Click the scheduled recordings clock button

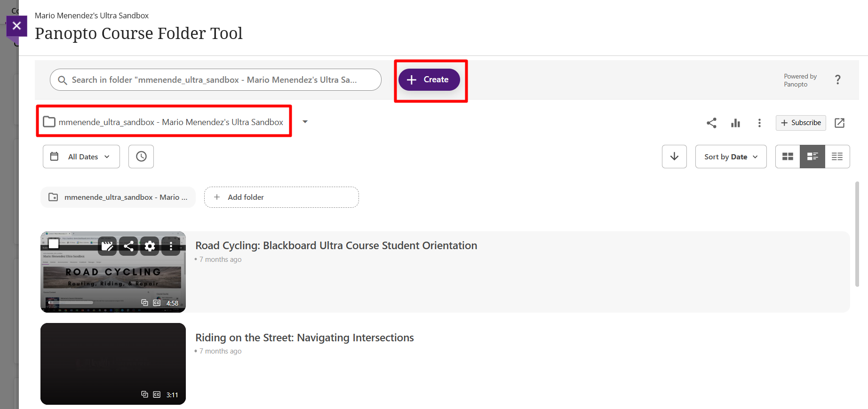pos(141,157)
